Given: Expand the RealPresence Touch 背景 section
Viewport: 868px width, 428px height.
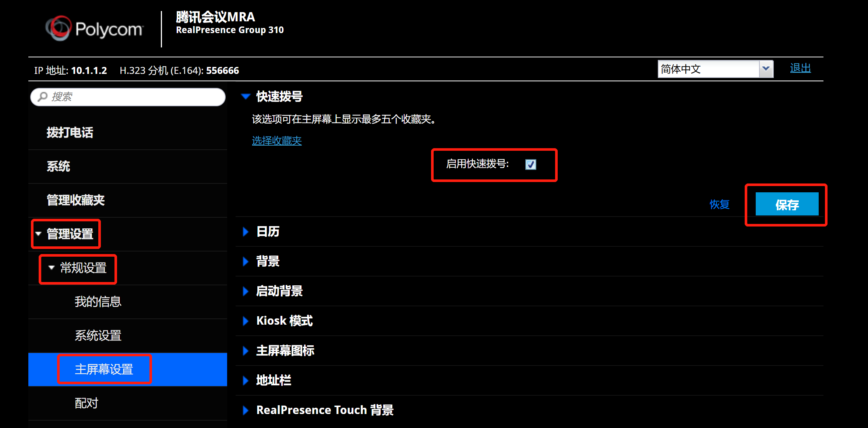Looking at the screenshot, I should (325, 410).
